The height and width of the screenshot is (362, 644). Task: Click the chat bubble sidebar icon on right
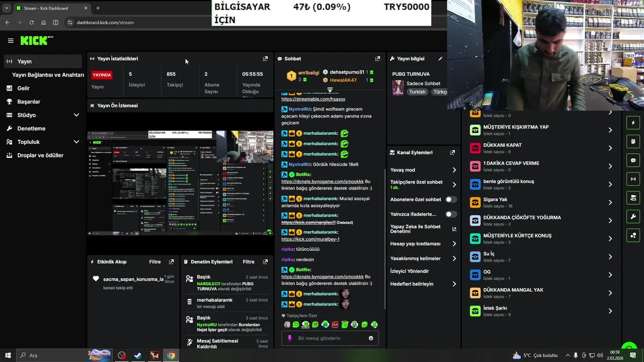(633, 160)
